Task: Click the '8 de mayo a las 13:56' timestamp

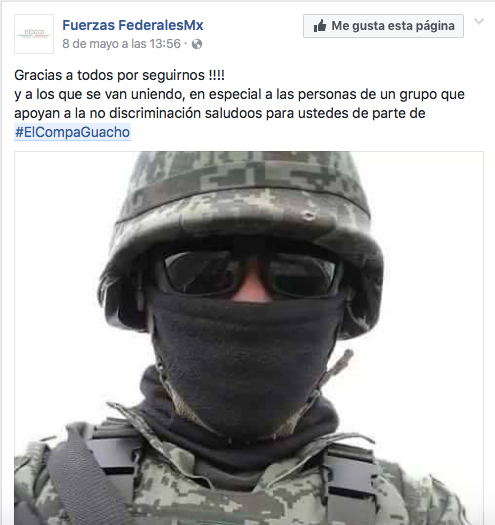Action: [x=121, y=44]
